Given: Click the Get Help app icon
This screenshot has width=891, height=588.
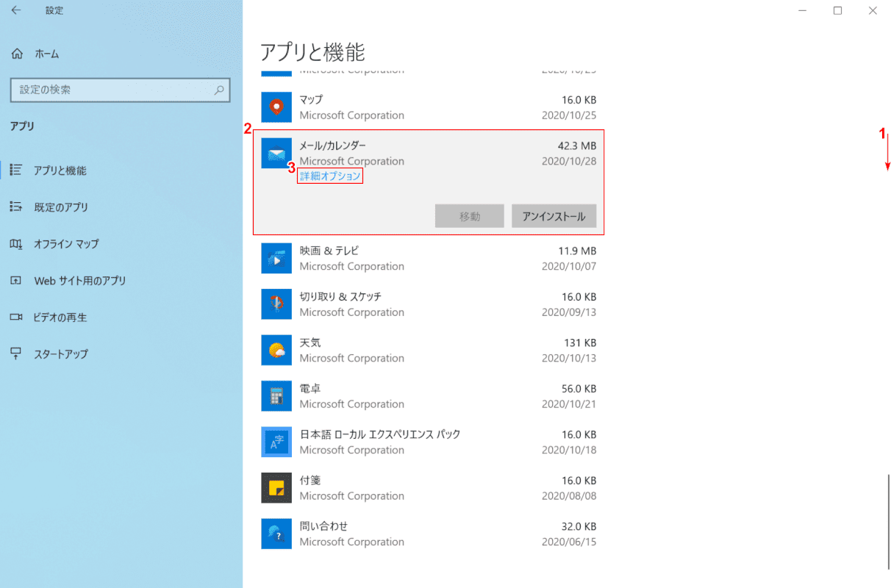Looking at the screenshot, I should click(x=276, y=534).
